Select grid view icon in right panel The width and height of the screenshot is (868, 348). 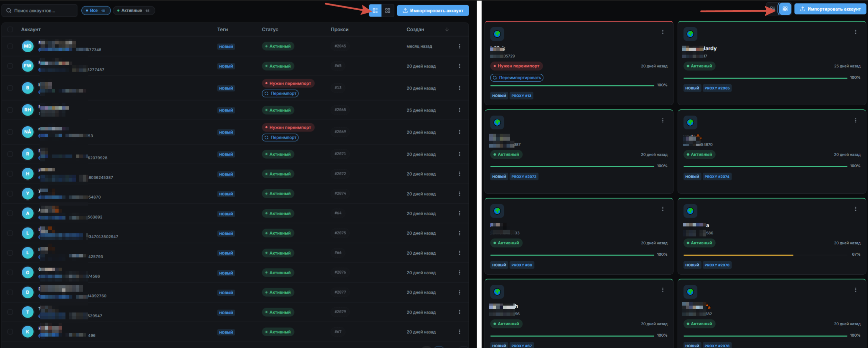click(x=785, y=9)
